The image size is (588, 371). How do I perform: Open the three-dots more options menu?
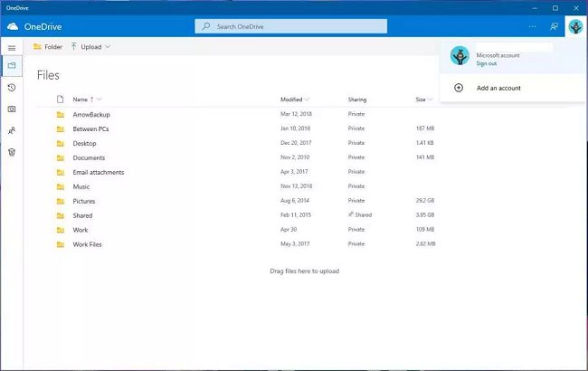(x=533, y=26)
